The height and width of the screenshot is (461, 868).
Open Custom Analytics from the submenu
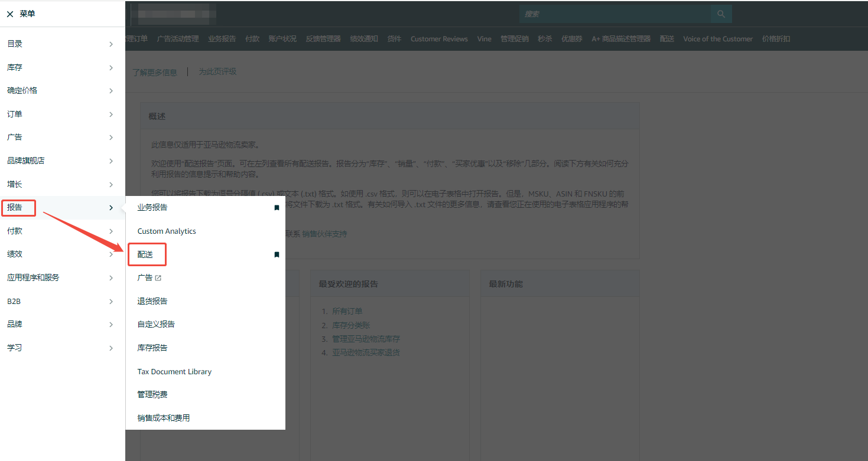(x=167, y=231)
